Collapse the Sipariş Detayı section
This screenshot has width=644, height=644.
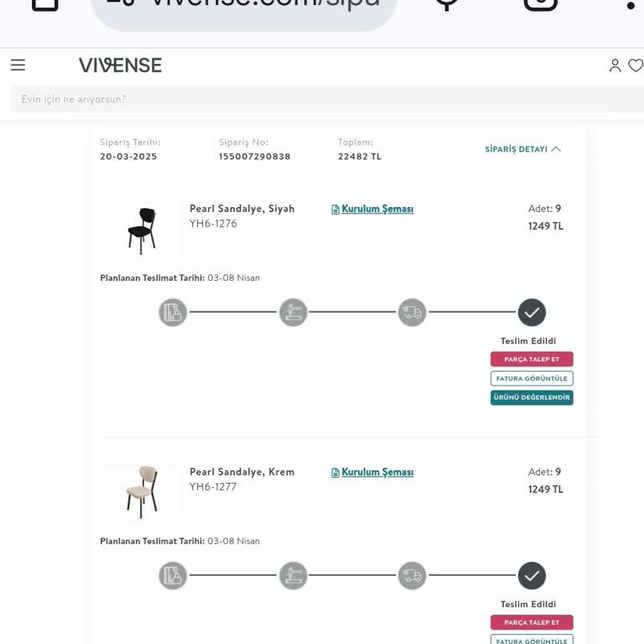[522, 149]
